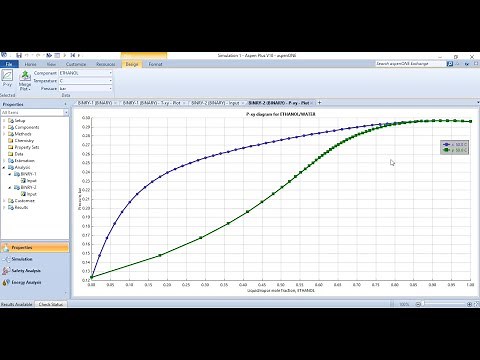Add a new tab with the plus button

tap(319, 103)
